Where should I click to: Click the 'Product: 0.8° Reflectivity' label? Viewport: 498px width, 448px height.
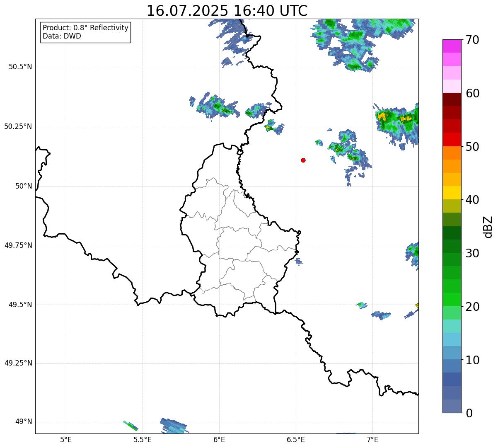86,28
